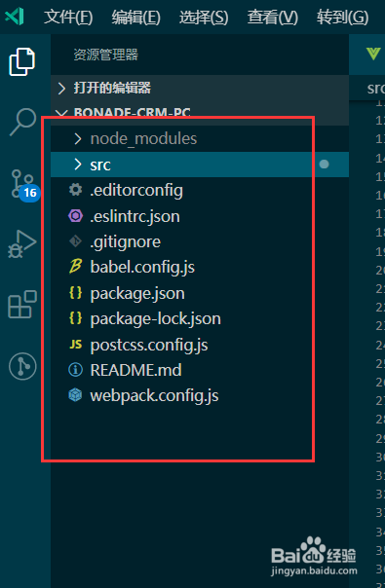Open Source Control with 16 changes badge
The image size is (385, 588).
click(x=23, y=185)
